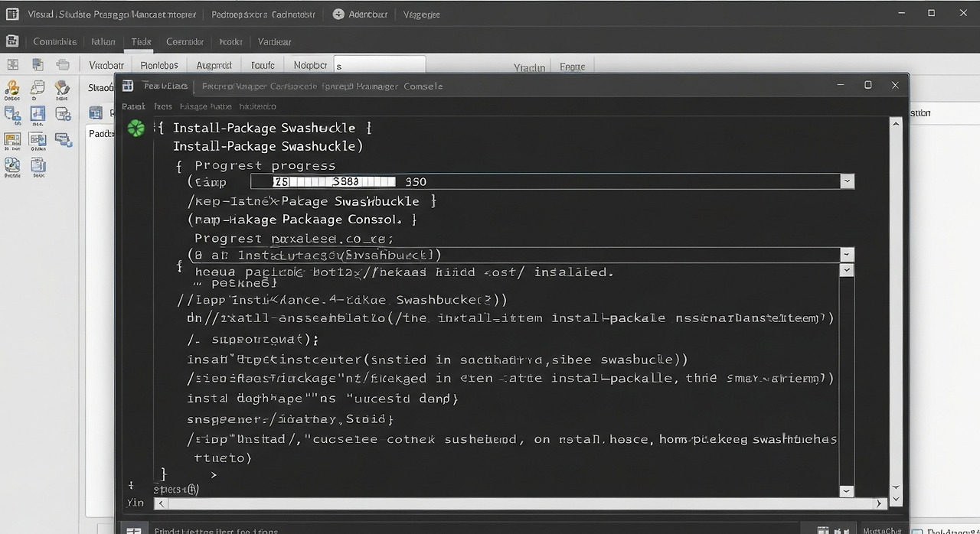Click the inner output pane scroll-down arrow

pyautogui.click(x=847, y=490)
